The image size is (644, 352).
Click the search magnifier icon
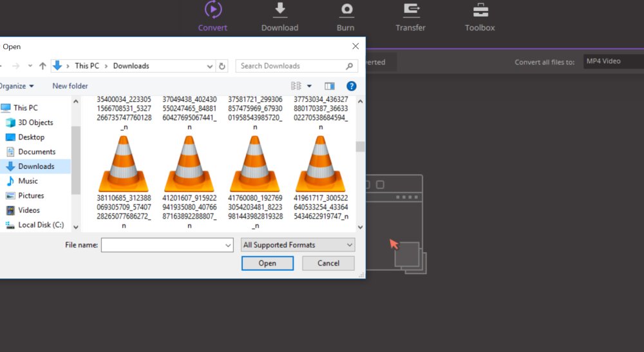click(349, 66)
